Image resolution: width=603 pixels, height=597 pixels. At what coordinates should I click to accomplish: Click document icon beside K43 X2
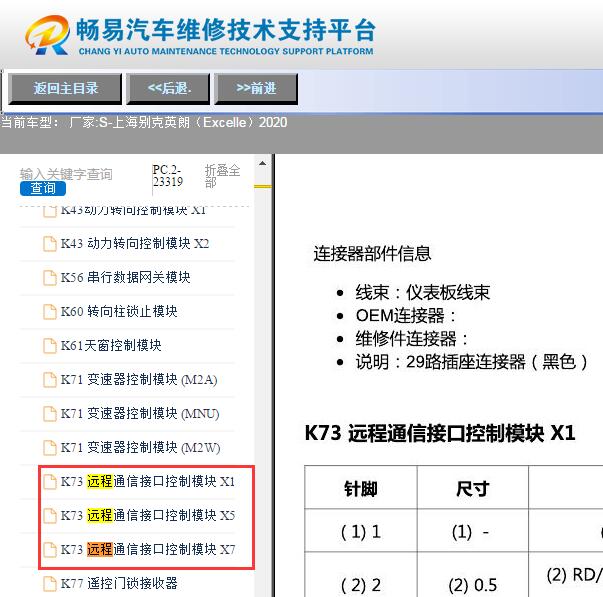click(x=50, y=244)
